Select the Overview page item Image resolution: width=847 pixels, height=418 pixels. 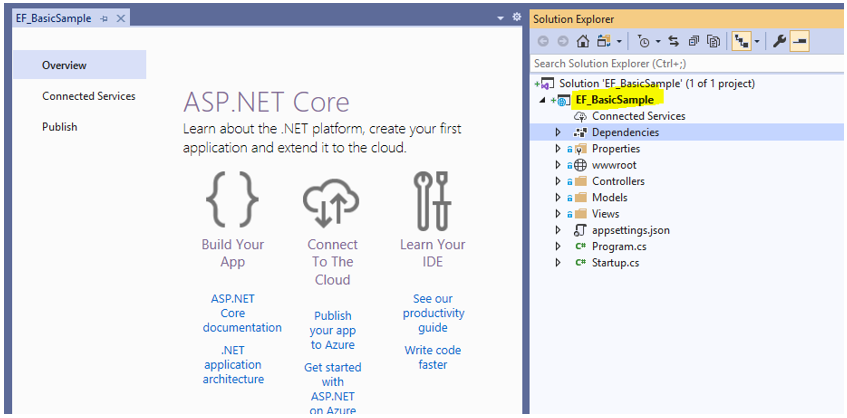coord(79,65)
